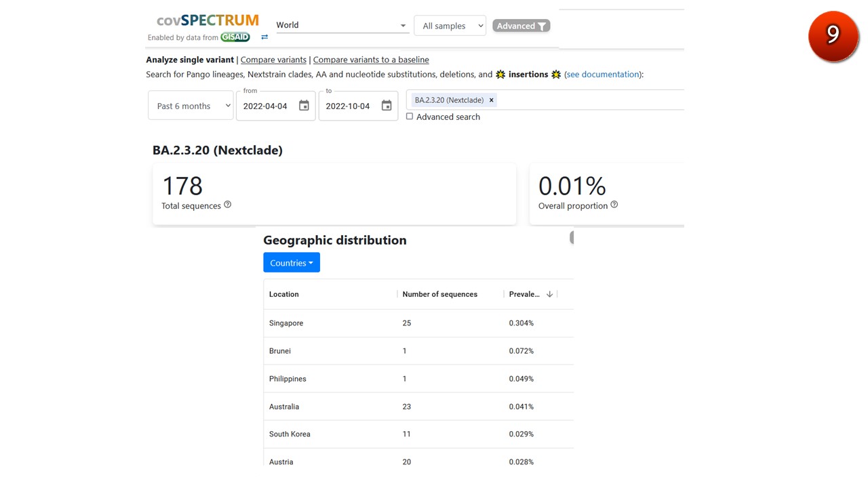Remove the BA.2.3.20 (Nextclade) search tag

pos(492,100)
